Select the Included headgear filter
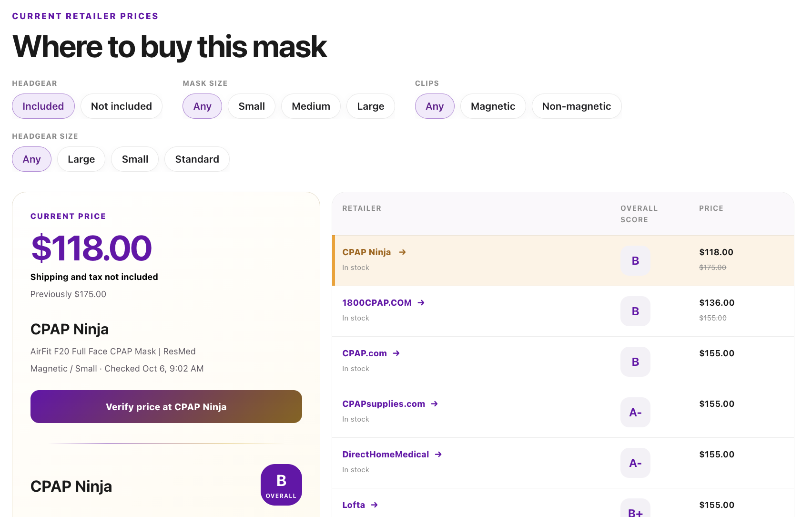This screenshot has width=812, height=517. 43,106
